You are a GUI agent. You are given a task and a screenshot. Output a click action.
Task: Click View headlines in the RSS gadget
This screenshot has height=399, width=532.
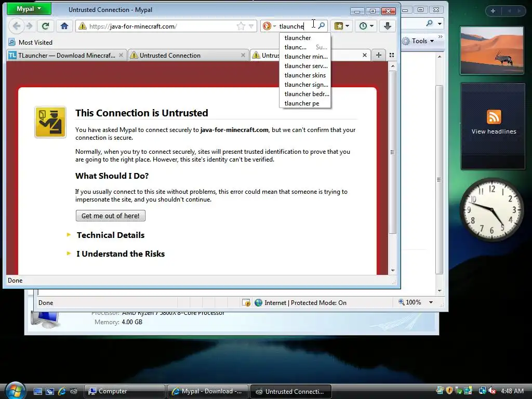pos(494,131)
